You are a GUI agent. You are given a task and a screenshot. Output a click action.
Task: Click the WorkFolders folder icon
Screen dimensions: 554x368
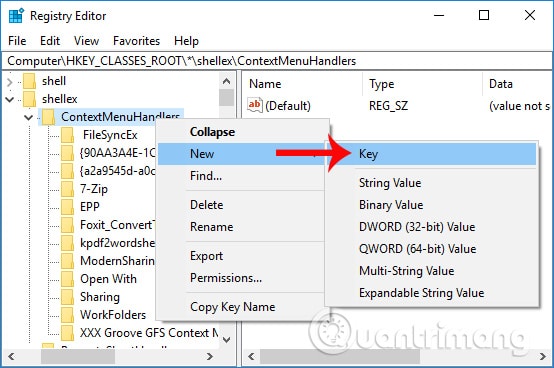pyautogui.click(x=67, y=315)
